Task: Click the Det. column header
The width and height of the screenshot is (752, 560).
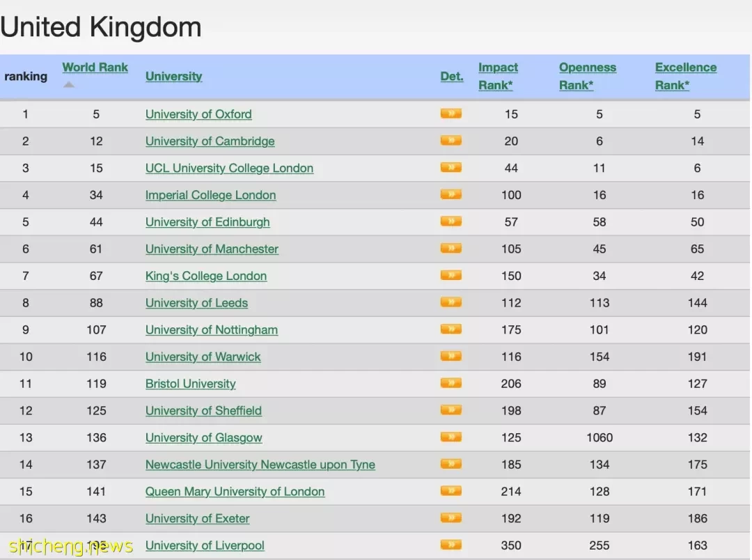Action: click(x=452, y=77)
